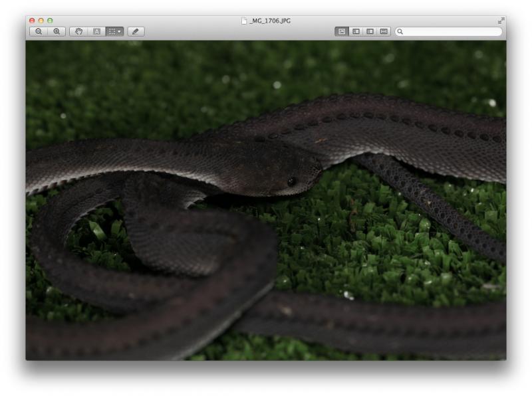Screen dimensions: 532x396
Task: Enter full screen with the arrows icon
Action: click(x=501, y=21)
